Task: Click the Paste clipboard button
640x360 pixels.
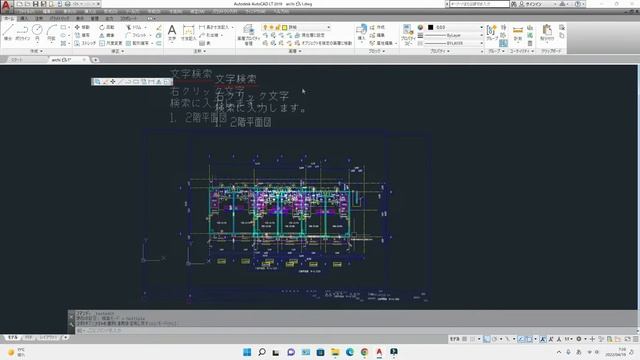Action: pyautogui.click(x=547, y=33)
